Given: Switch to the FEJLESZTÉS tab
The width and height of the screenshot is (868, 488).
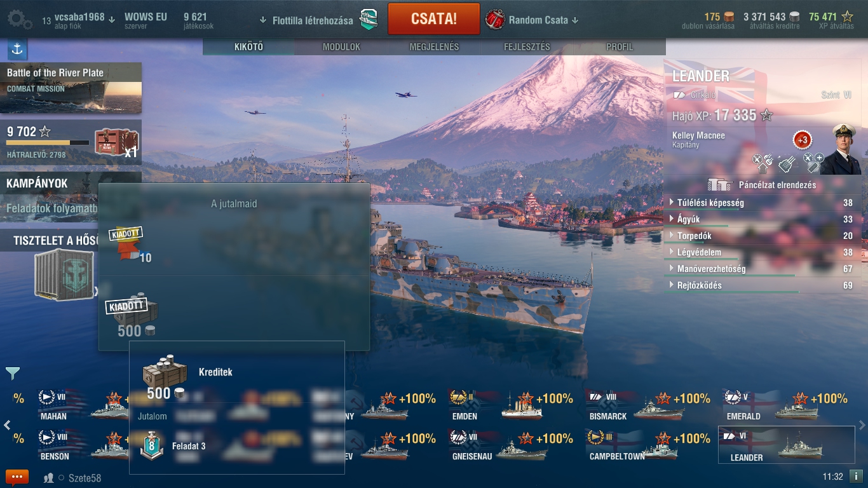Looking at the screenshot, I should pyautogui.click(x=527, y=47).
